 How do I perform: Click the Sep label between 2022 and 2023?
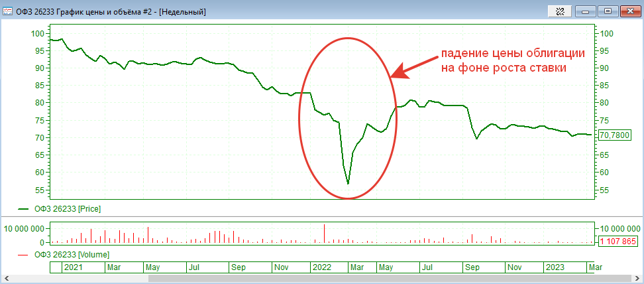click(472, 267)
